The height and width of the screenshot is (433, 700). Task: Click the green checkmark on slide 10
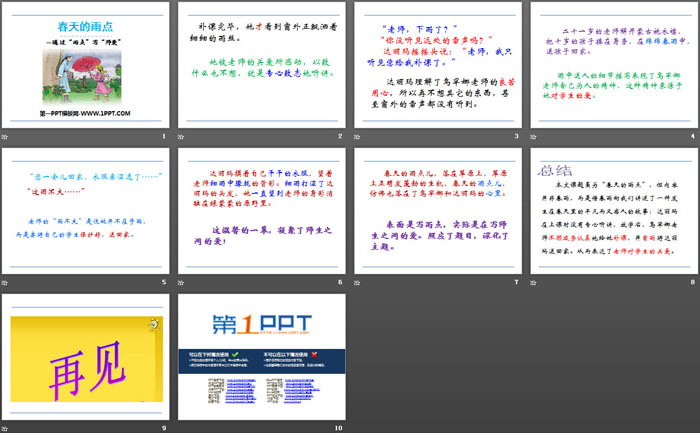pos(234,354)
